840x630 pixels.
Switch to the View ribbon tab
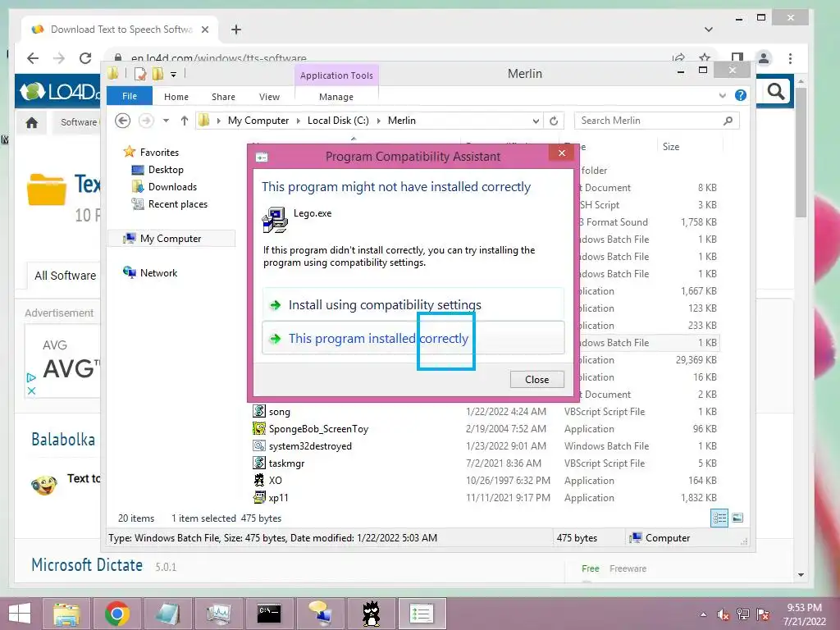point(269,97)
